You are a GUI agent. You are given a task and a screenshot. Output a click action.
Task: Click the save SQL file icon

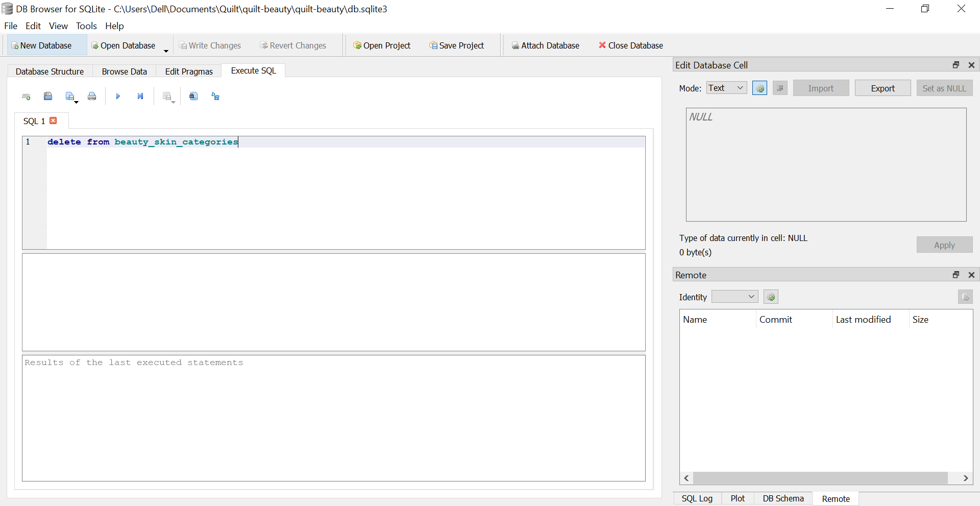pos(70,96)
